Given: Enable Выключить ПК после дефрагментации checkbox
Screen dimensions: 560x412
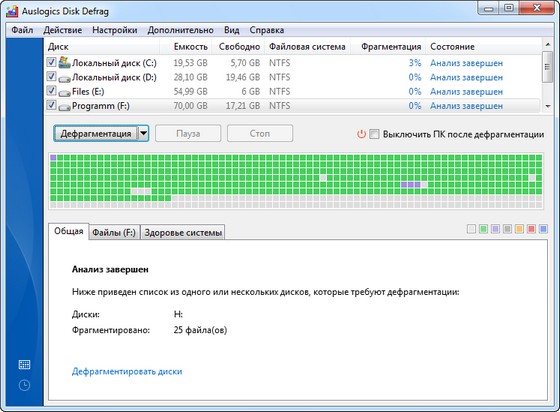Looking at the screenshot, I should point(374,134).
